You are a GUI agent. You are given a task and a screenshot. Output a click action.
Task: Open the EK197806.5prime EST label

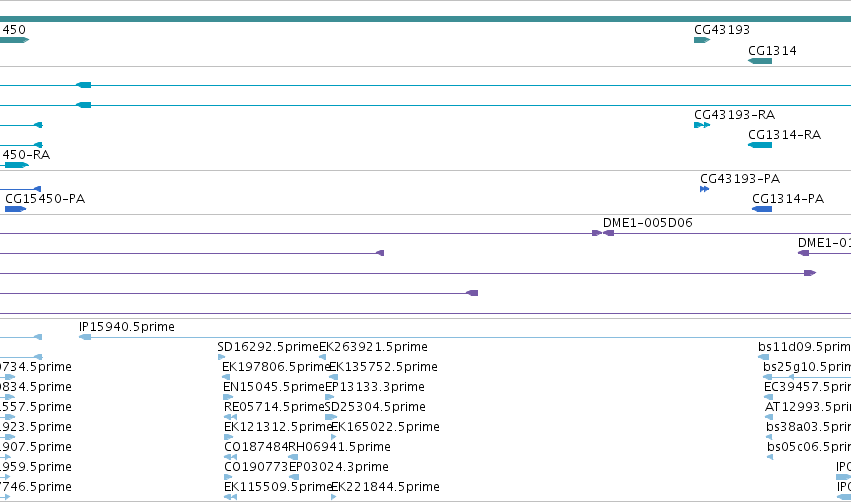pyautogui.click(x=276, y=367)
